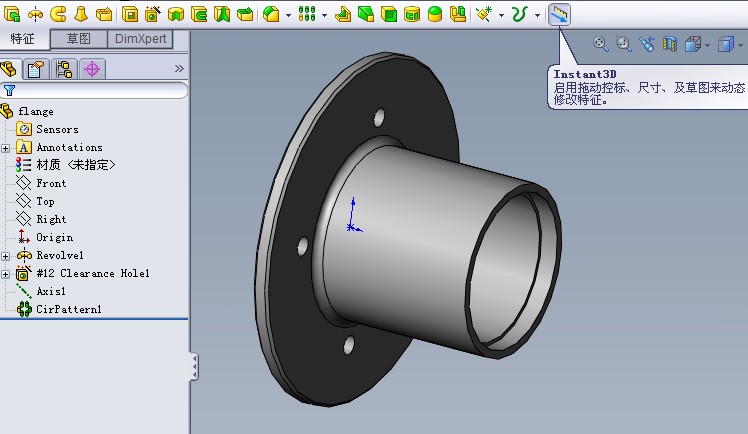
Task: Click Zoom to Fit in view toolbar
Action: coord(601,44)
